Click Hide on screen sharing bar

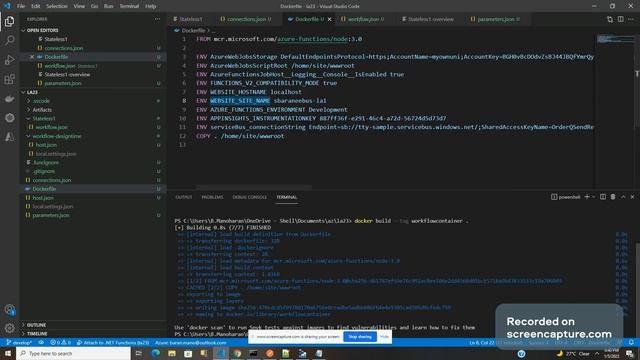[384, 337]
